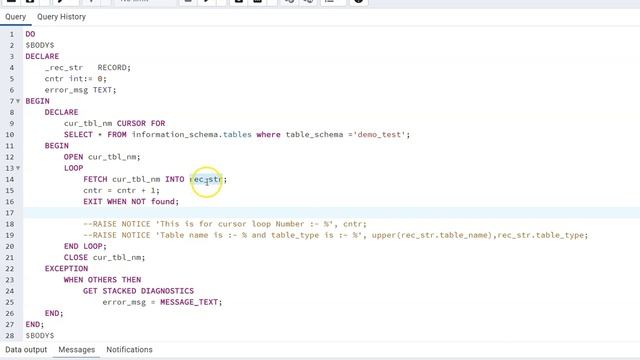640x360 pixels.
Task: Click the 'END;' on line 26
Action: pos(54,313)
